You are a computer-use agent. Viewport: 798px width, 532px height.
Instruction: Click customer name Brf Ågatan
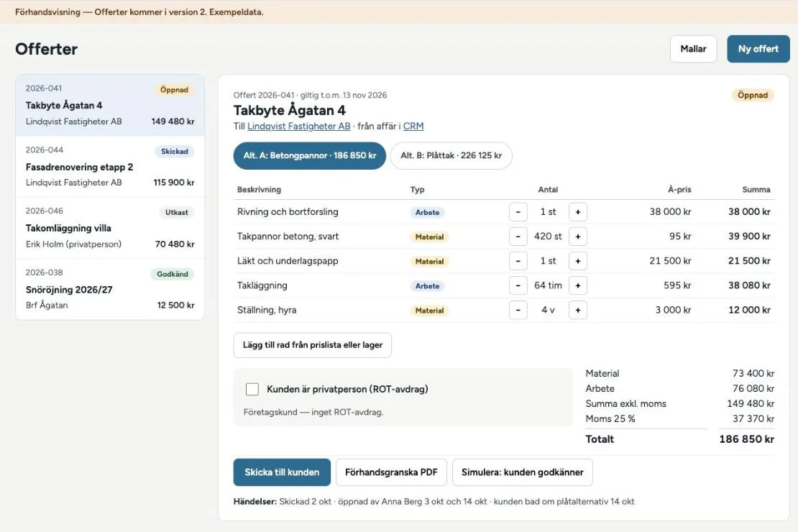coord(47,305)
